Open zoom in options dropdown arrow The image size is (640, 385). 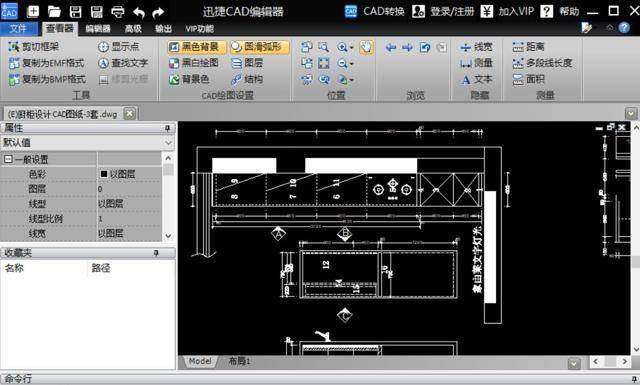click(351, 48)
